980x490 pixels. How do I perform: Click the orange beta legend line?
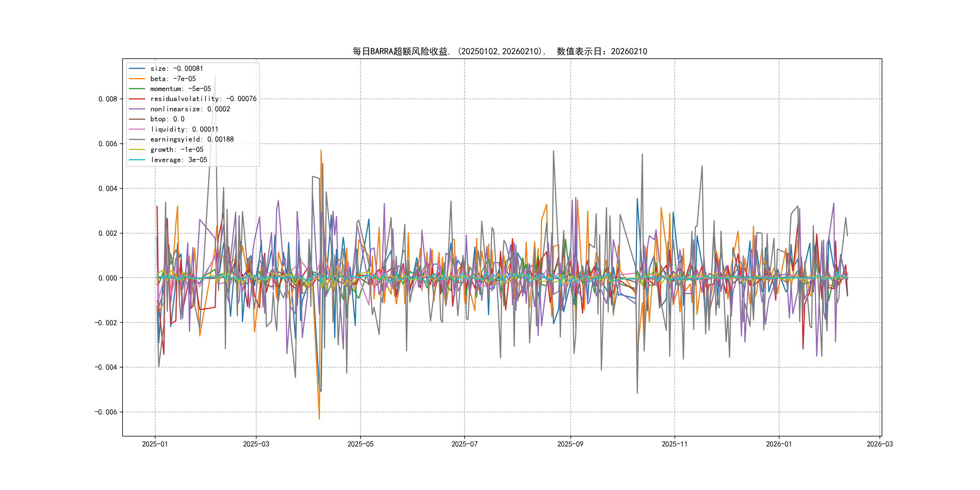137,79
